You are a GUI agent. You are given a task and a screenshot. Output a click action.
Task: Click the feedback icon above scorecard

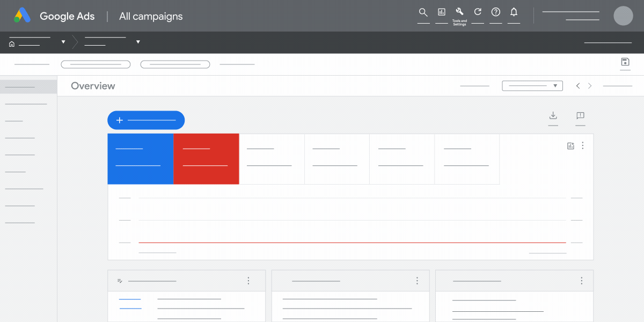coord(580,115)
